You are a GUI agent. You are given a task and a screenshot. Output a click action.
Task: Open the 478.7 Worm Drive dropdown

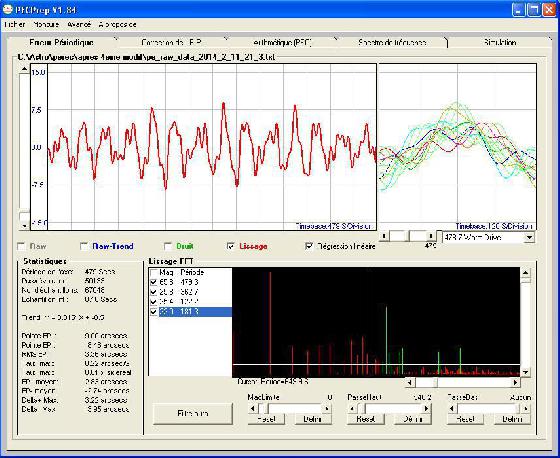pyautogui.click(x=530, y=237)
